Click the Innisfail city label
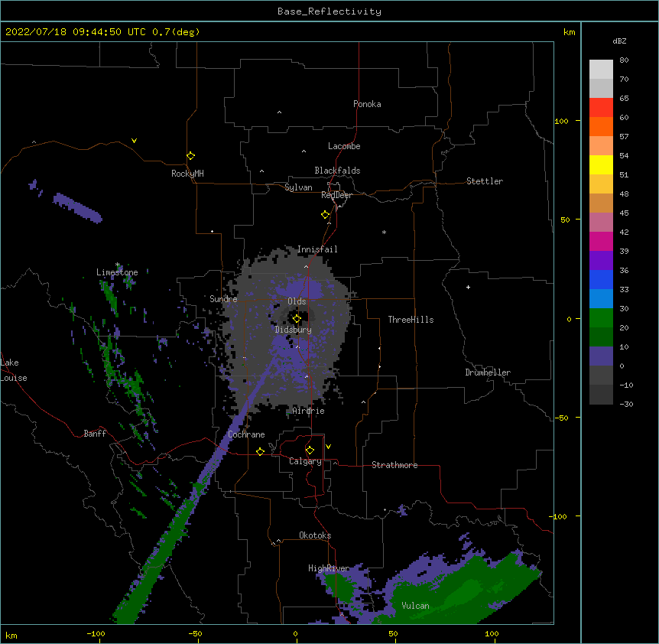 point(317,249)
